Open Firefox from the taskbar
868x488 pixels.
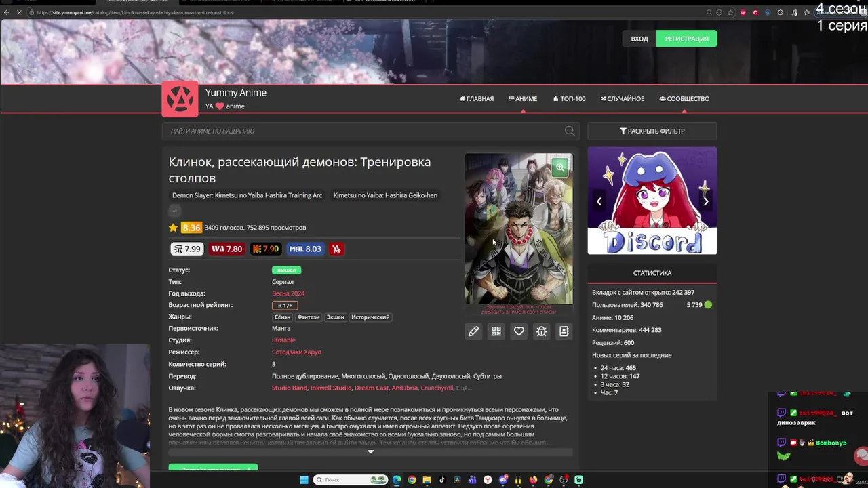(x=534, y=480)
